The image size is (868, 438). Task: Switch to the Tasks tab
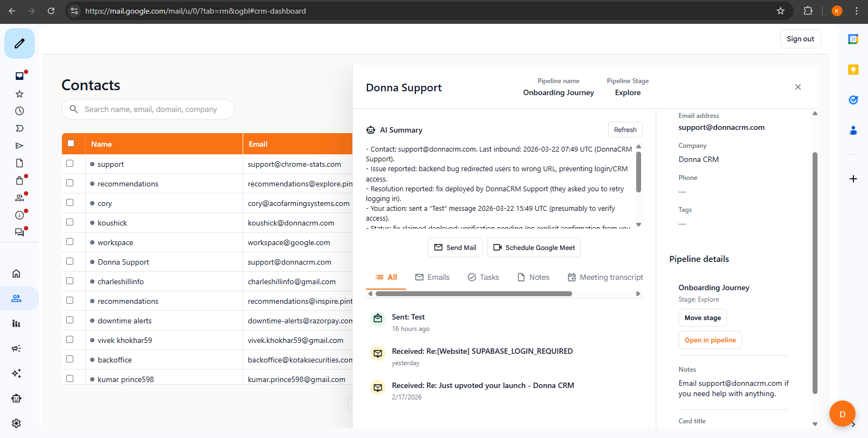[483, 277]
